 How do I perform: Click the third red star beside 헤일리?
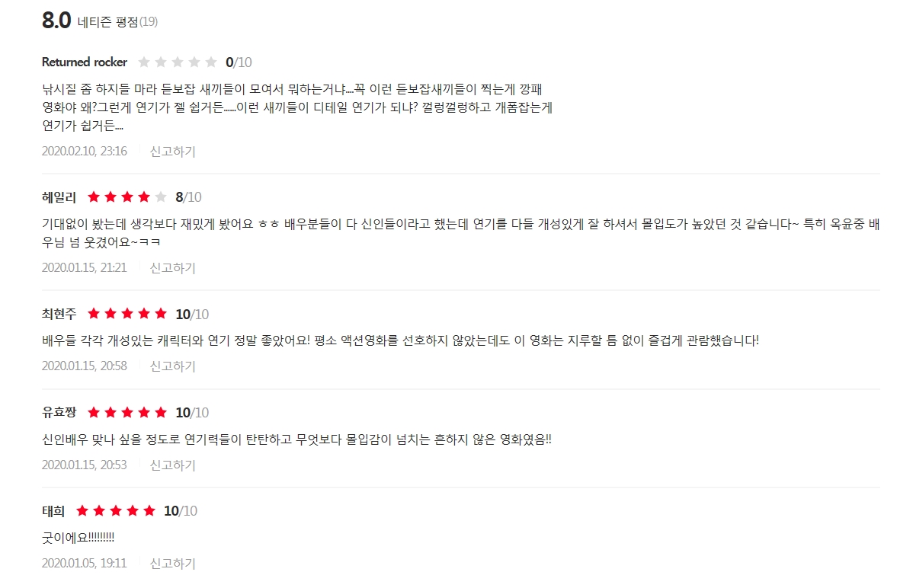pyautogui.click(x=127, y=197)
